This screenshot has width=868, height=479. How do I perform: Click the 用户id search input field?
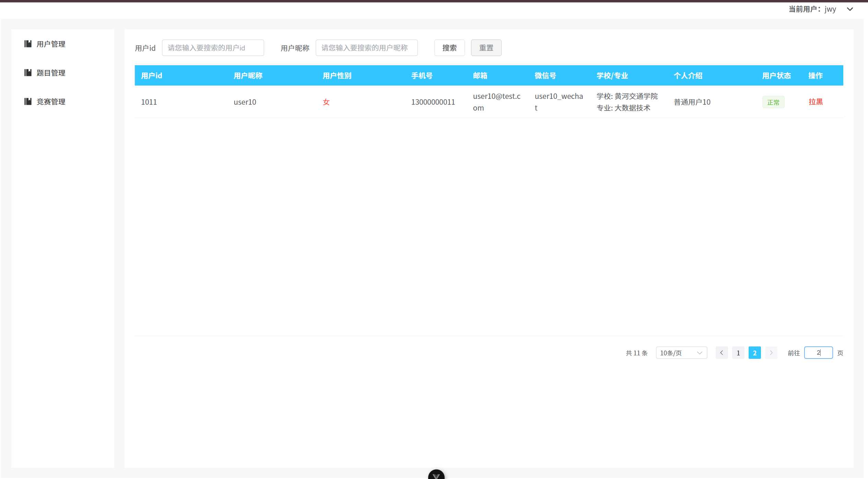point(213,48)
